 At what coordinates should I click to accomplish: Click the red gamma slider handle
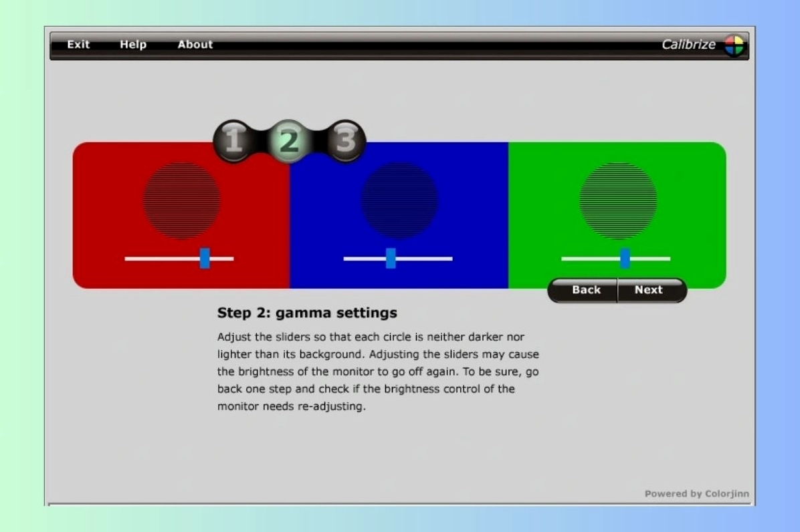tap(205, 258)
